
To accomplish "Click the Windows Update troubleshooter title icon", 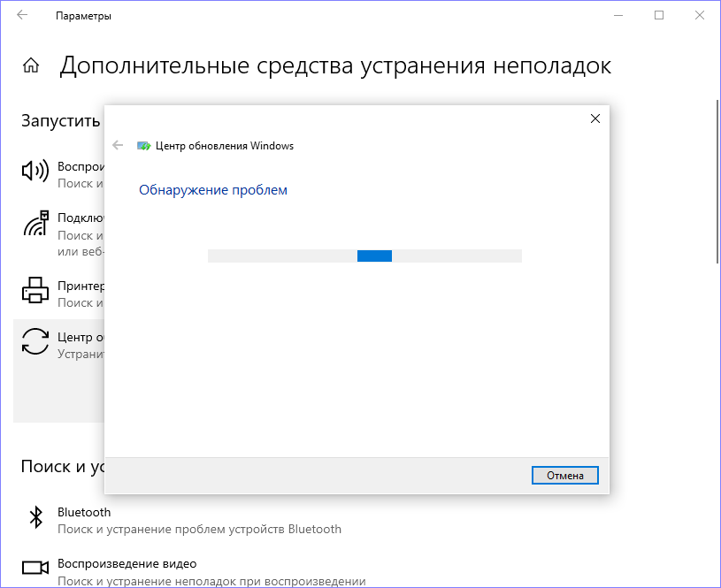I will coord(144,146).
